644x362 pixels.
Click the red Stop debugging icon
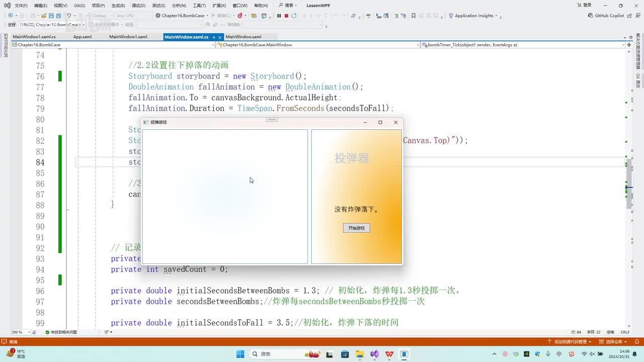[286, 16]
